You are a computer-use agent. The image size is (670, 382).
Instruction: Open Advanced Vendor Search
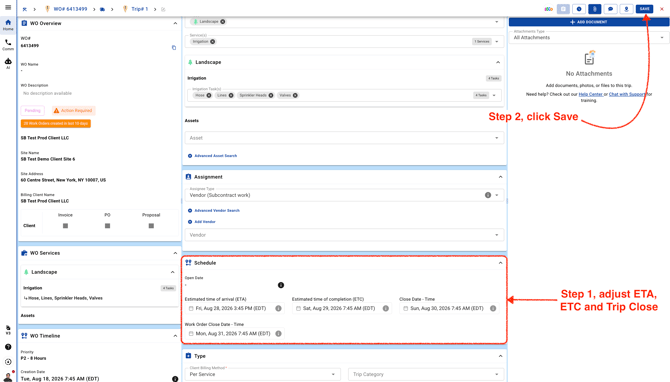214,211
